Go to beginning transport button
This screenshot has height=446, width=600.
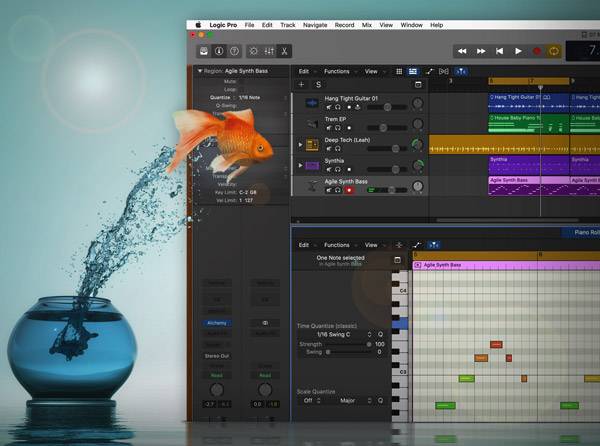(499, 51)
